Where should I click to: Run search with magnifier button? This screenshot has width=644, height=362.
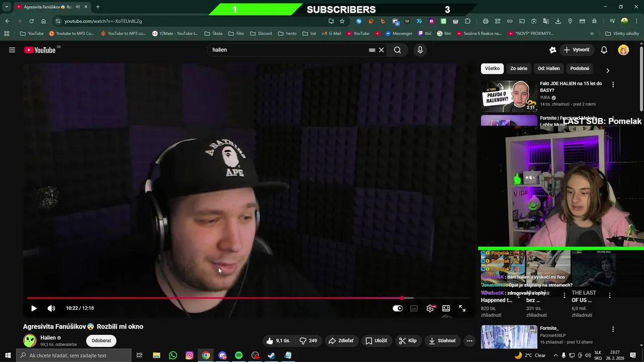[397, 50]
